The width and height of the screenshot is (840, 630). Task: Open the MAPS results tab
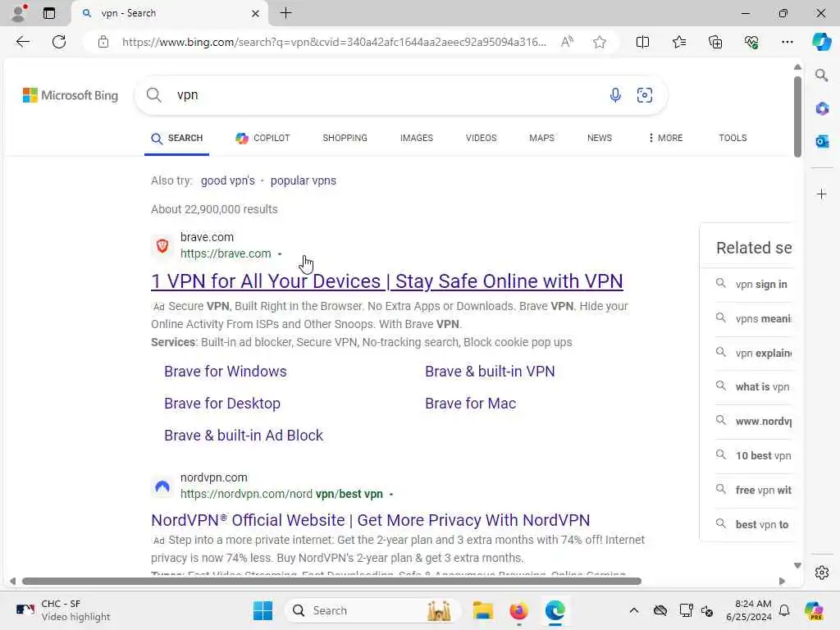pyautogui.click(x=541, y=138)
